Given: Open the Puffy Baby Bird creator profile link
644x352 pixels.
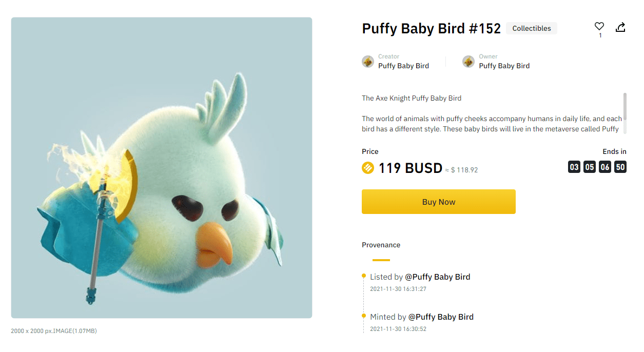Looking at the screenshot, I should coord(404,66).
